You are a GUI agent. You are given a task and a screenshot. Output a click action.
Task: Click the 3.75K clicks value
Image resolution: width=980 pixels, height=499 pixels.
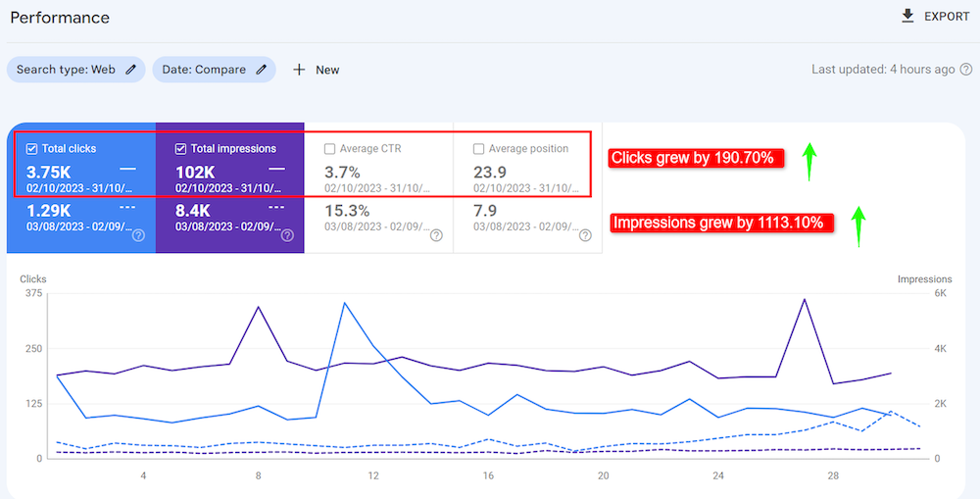point(49,172)
